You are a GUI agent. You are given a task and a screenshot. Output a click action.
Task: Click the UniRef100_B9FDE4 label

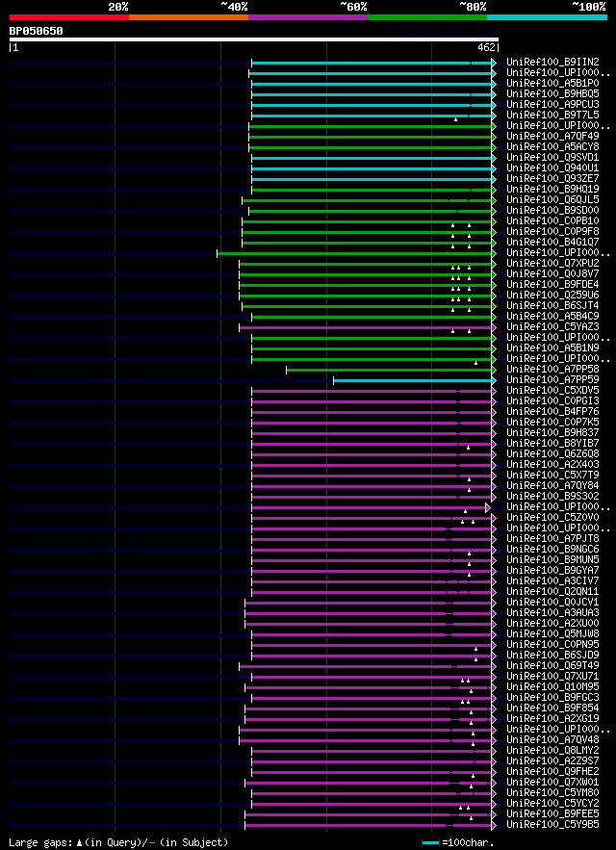point(552,285)
